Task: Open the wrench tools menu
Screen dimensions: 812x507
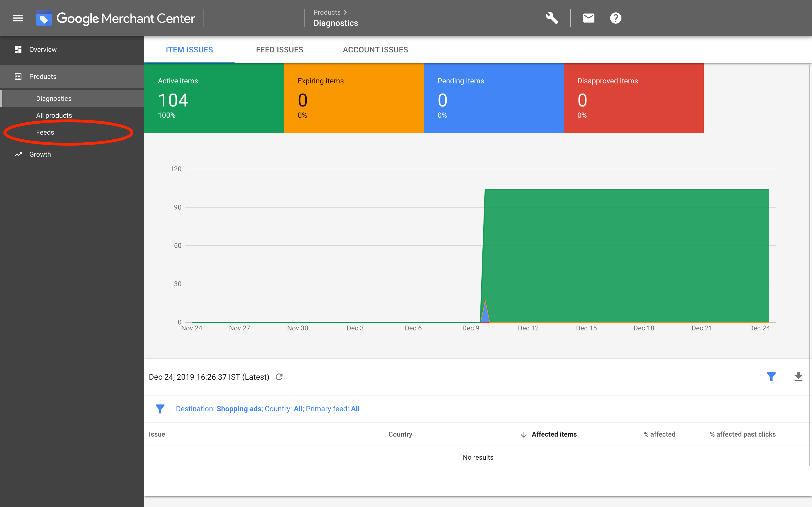Action: 551,18
